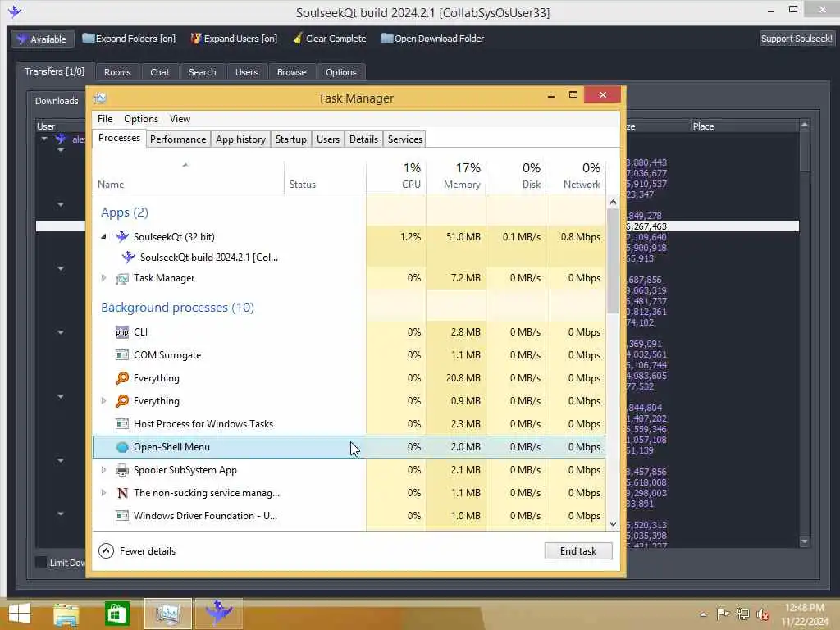Image resolution: width=840 pixels, height=630 pixels.
Task: Click the non-sucking service manager N icon
Action: click(122, 493)
